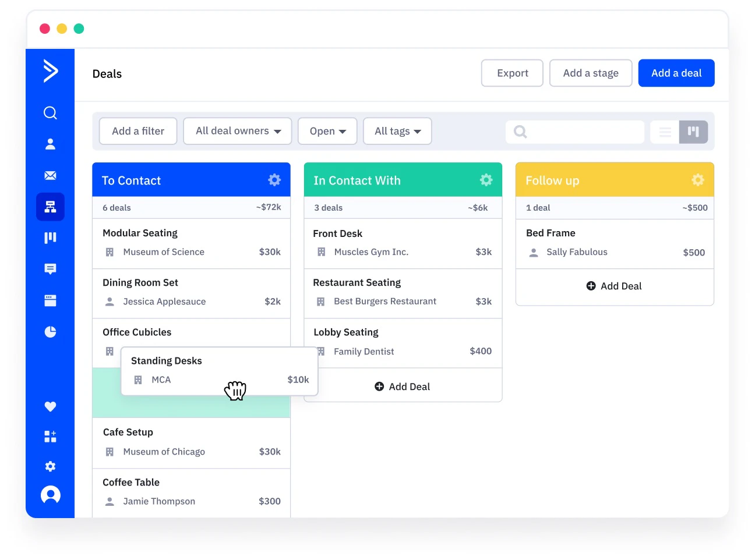The width and height of the screenshot is (755, 560).
Task: Open Campaigns via the envelope sidebar icon
Action: click(50, 175)
